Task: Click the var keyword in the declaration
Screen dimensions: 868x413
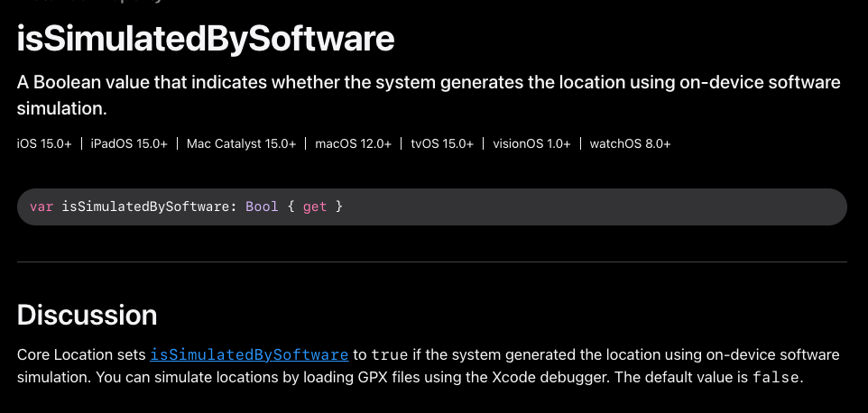Action: pos(42,207)
